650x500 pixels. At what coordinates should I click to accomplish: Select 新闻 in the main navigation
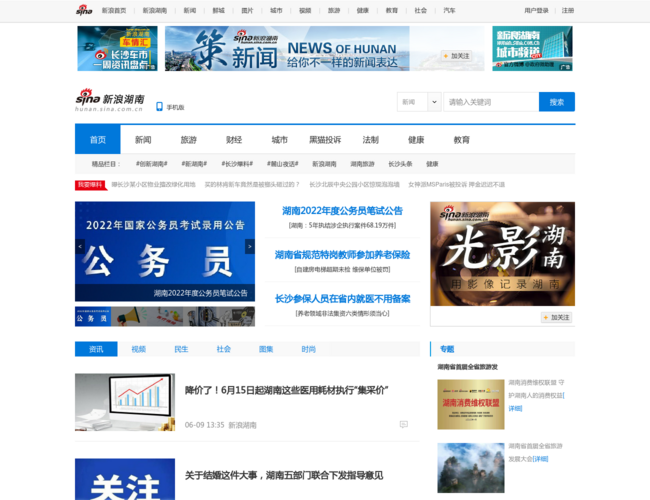(143, 140)
